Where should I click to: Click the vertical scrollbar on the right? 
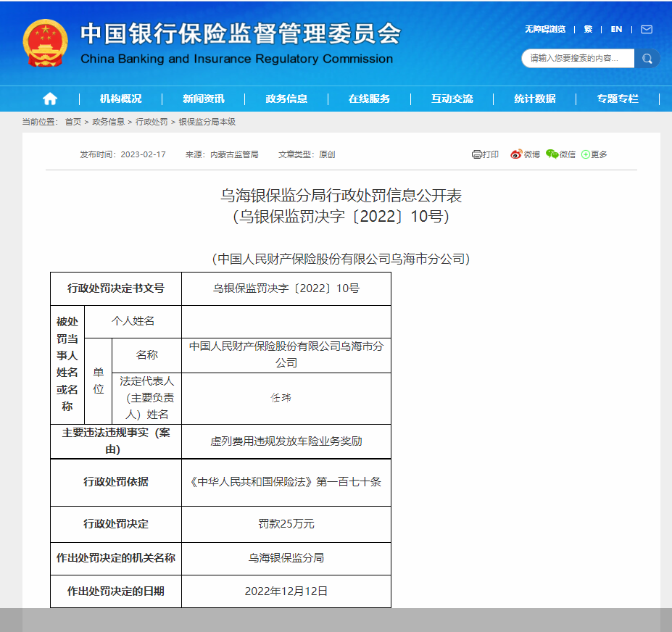click(668, 290)
